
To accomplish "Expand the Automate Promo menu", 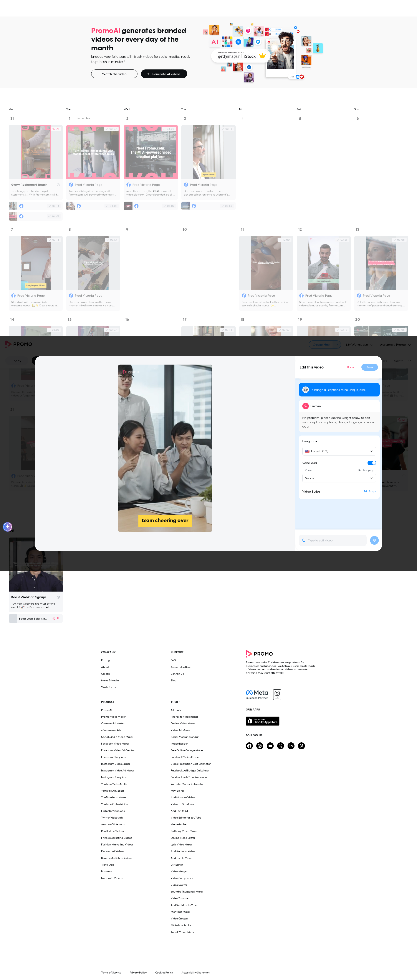I will pos(395,345).
